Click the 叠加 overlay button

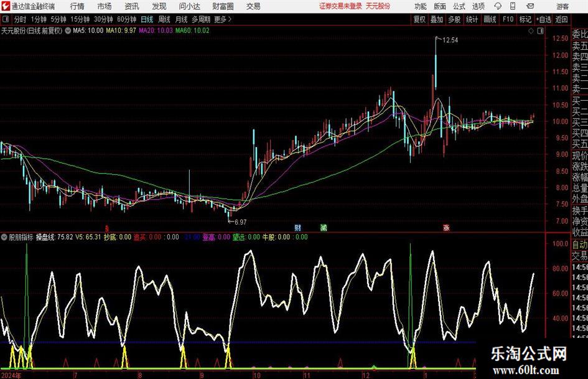click(437, 19)
